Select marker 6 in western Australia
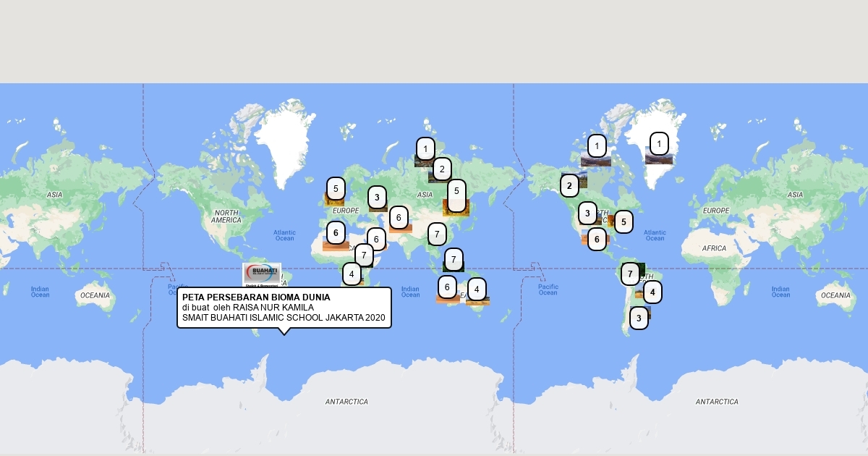Image resolution: width=868 pixels, height=456 pixels. point(447,287)
